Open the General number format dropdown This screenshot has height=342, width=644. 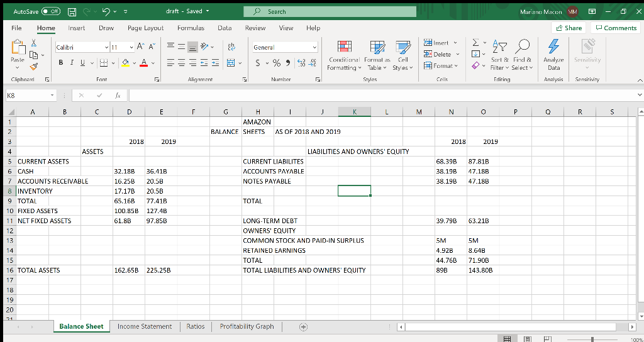pos(314,48)
